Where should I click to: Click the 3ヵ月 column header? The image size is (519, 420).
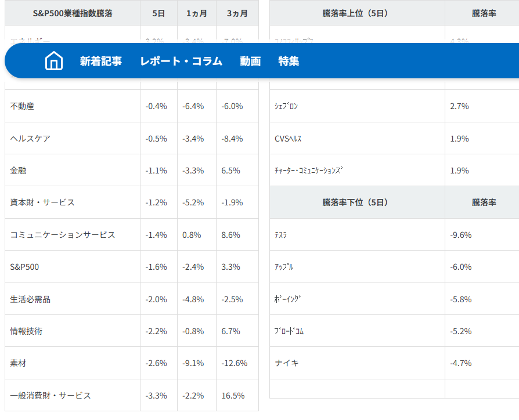click(237, 13)
